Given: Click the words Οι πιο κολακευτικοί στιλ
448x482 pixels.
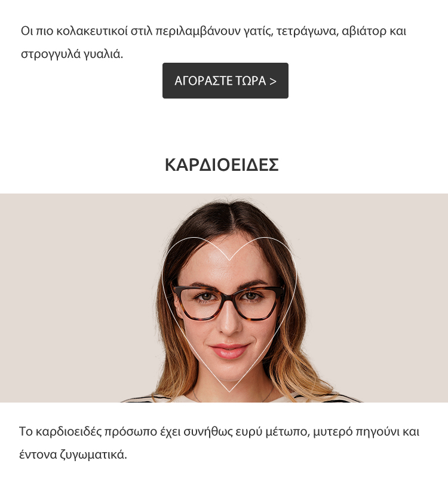Looking at the screenshot, I should click(87, 31).
